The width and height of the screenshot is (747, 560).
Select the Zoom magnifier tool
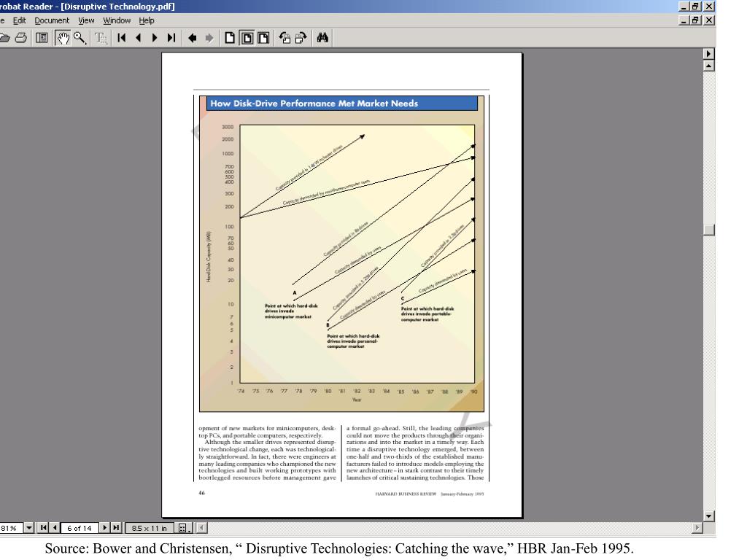pos(80,38)
